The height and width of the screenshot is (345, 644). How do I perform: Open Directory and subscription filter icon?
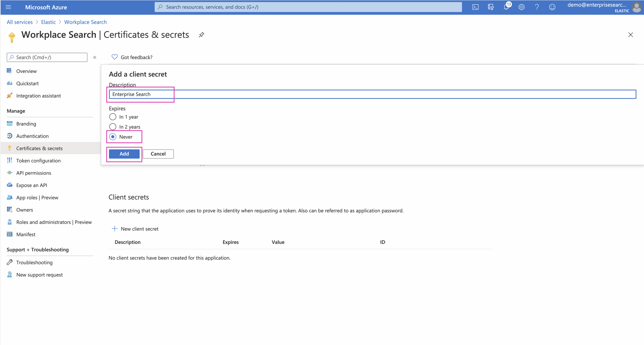coord(491,7)
